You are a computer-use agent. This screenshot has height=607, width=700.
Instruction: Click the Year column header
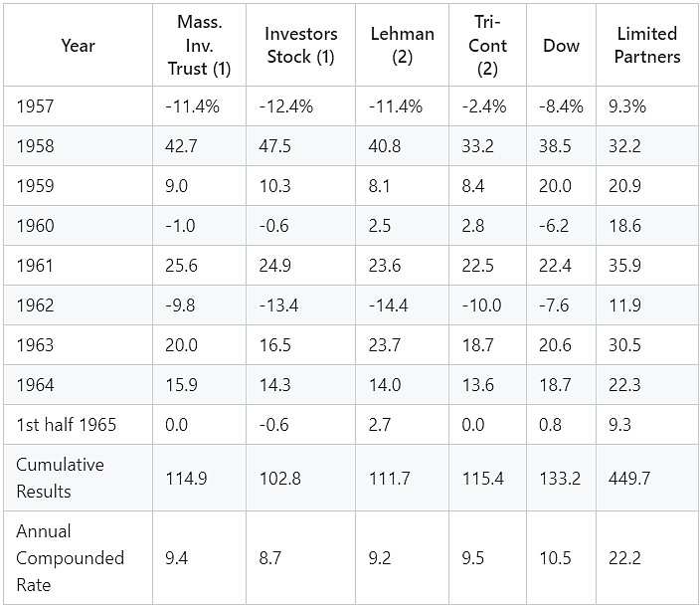[x=78, y=46]
